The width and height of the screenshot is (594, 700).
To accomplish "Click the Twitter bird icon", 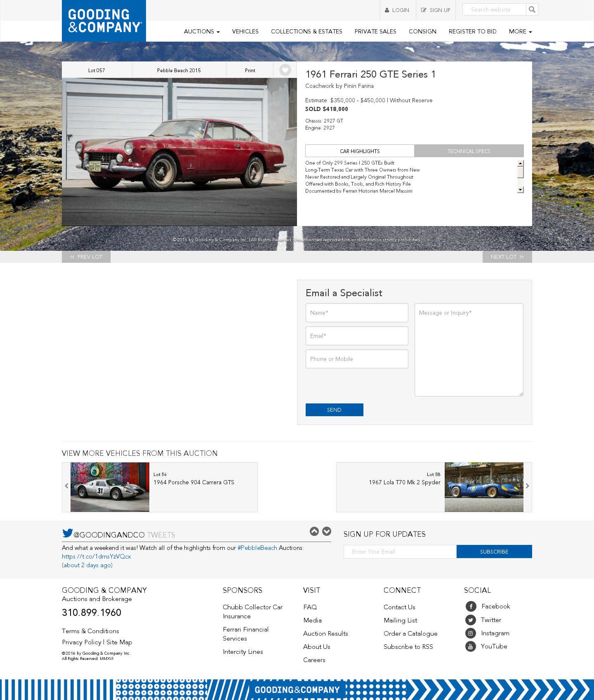I will pos(67,533).
